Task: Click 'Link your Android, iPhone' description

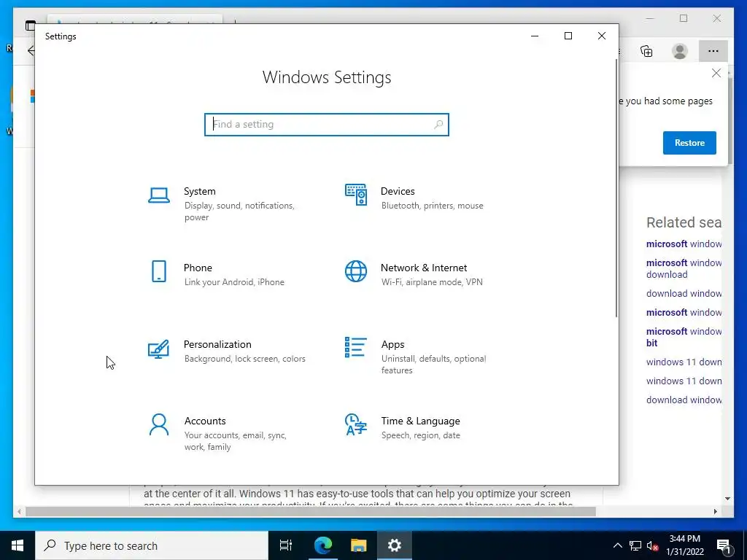Action: pos(234,282)
